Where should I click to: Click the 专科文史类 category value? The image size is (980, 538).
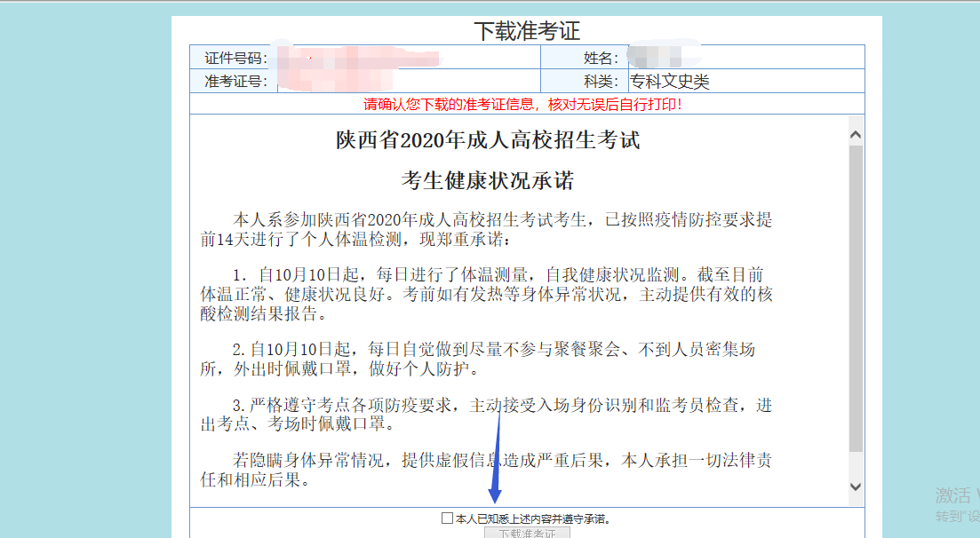[x=670, y=82]
